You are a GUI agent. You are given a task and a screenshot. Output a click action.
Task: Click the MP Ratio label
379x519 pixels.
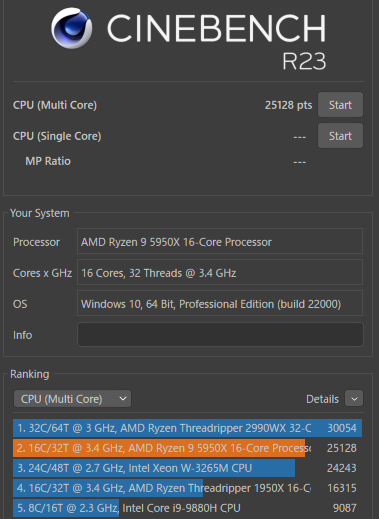pyautogui.click(x=48, y=161)
